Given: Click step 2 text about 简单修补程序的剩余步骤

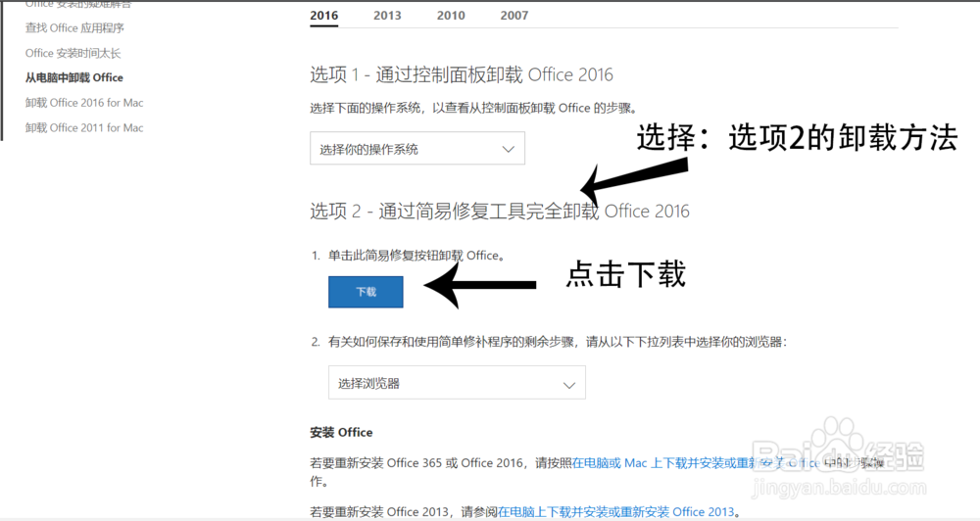Looking at the screenshot, I should click(558, 342).
